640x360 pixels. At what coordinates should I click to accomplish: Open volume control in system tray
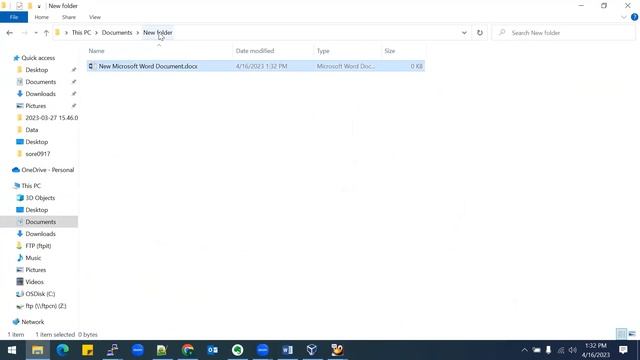tap(573, 350)
